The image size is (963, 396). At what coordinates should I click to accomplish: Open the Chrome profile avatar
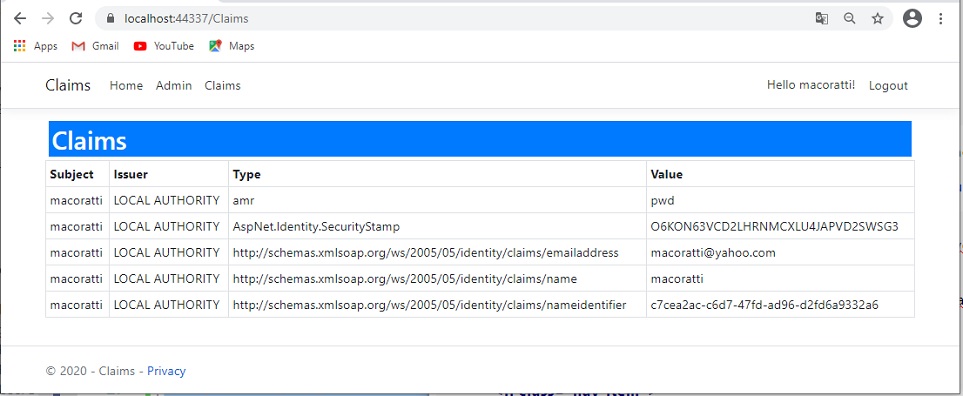[x=913, y=18]
